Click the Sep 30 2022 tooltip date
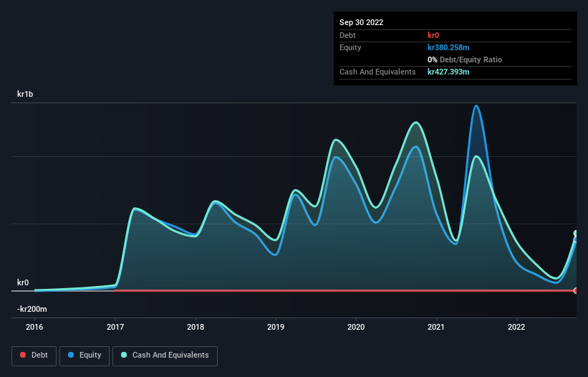Screen dimensions: 588x377 (x=362, y=22)
